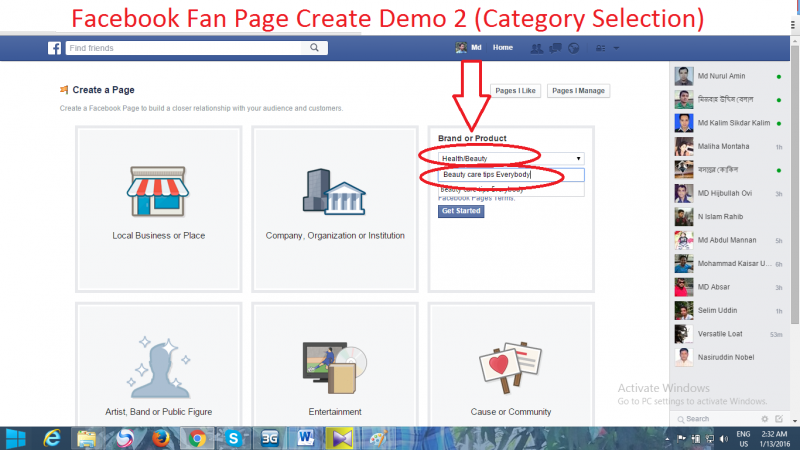Open chat with Versatile Loat
800x450 pixels.
[x=728, y=334]
